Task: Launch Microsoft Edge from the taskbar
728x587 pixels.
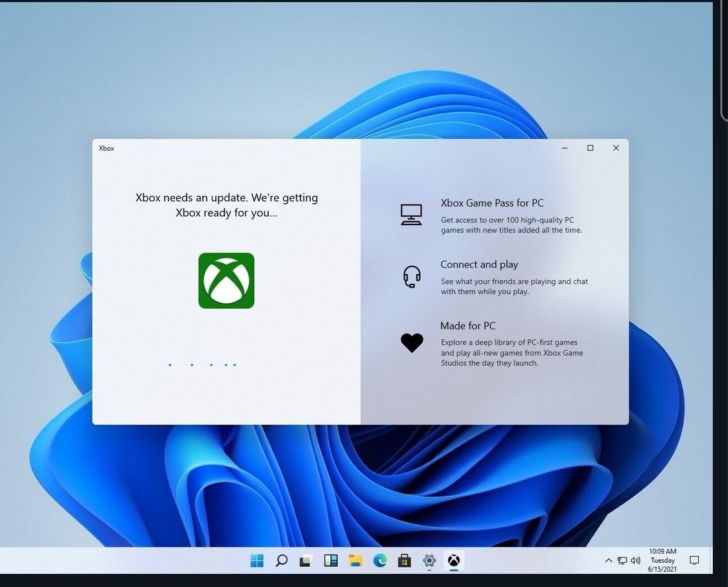Action: coord(380,561)
